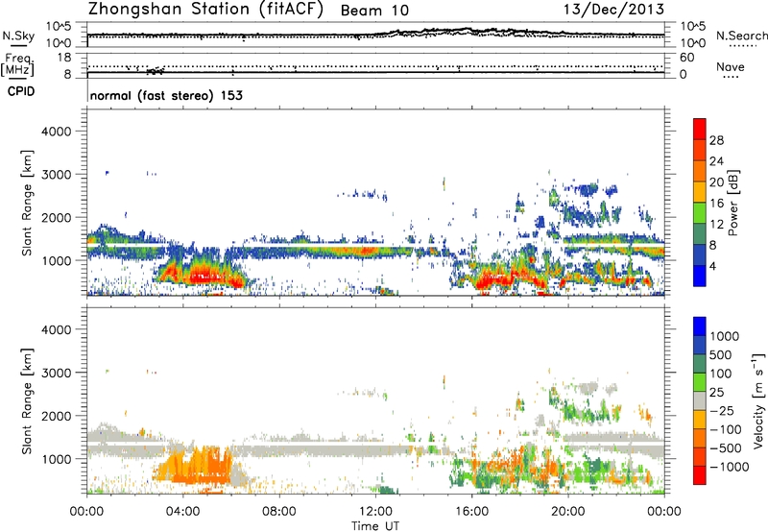This screenshot has width=768, height=532.
Task: Click the "12:00" time tick
Action: [375, 512]
